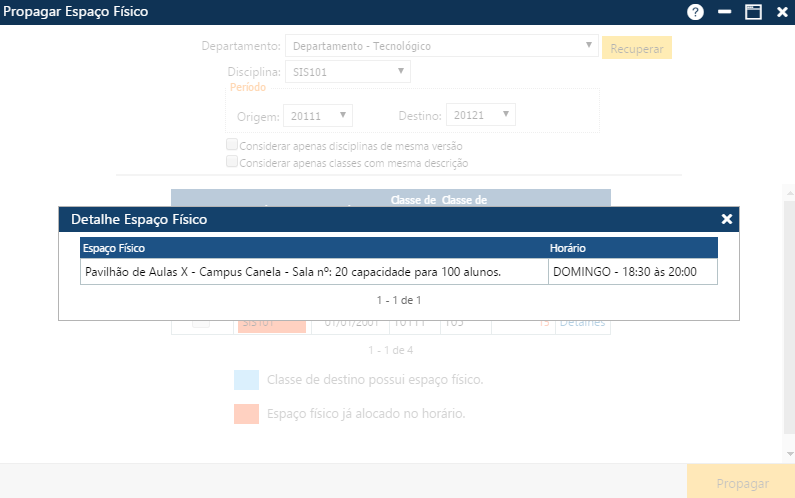Enable 'Considerar apenas disciplinas de mesma versão'
The image size is (795, 498).
[x=232, y=145]
